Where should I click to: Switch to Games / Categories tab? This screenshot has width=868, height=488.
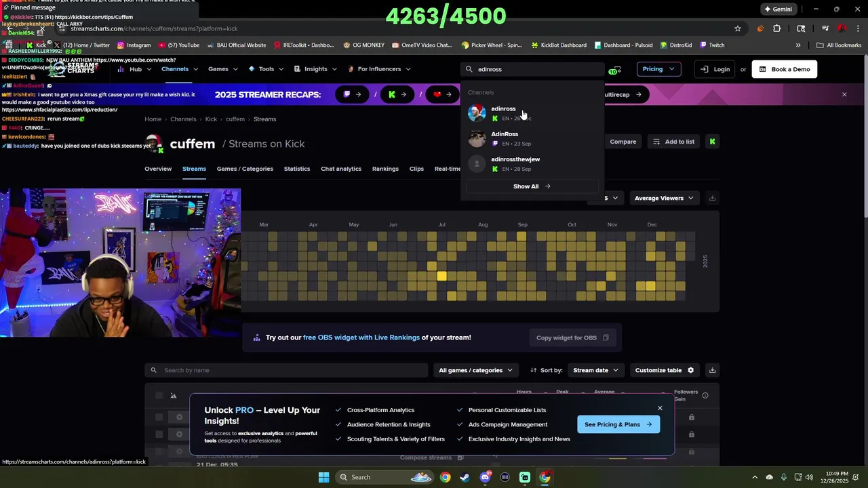pyautogui.click(x=245, y=169)
